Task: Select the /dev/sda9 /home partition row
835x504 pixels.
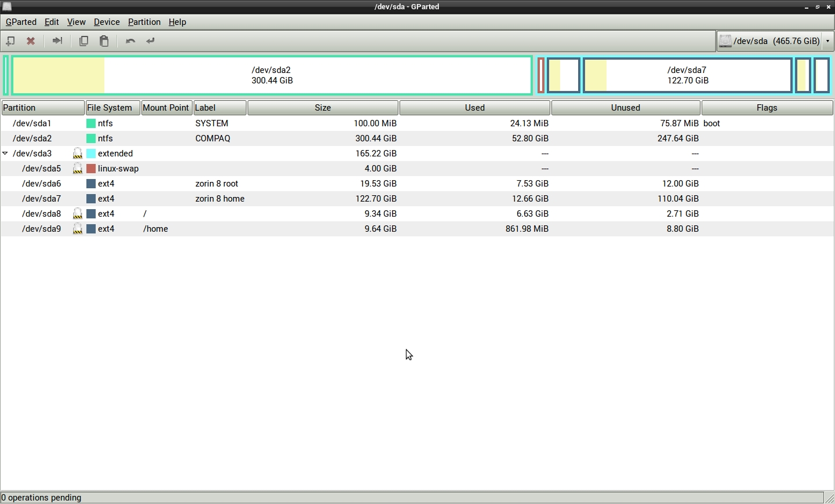Action: (232, 229)
